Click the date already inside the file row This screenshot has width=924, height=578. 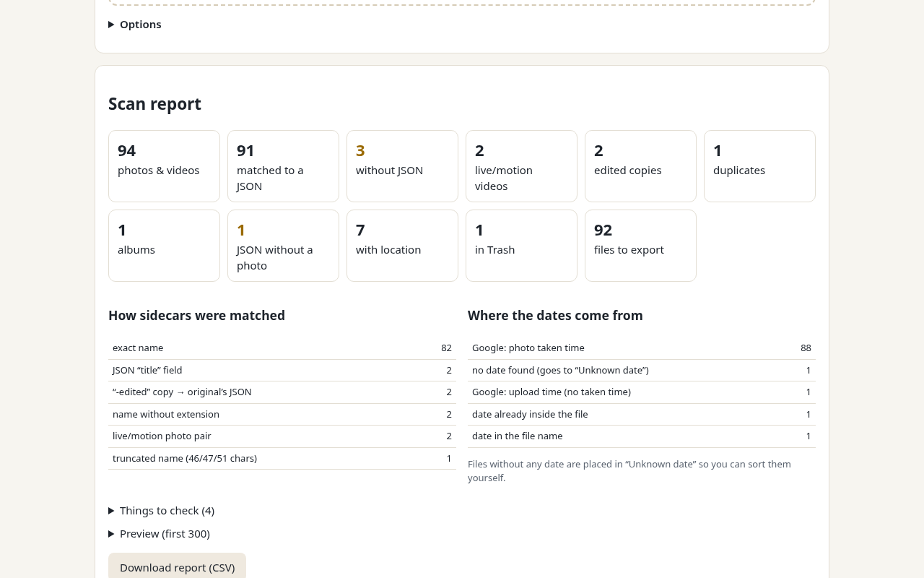tap(642, 415)
